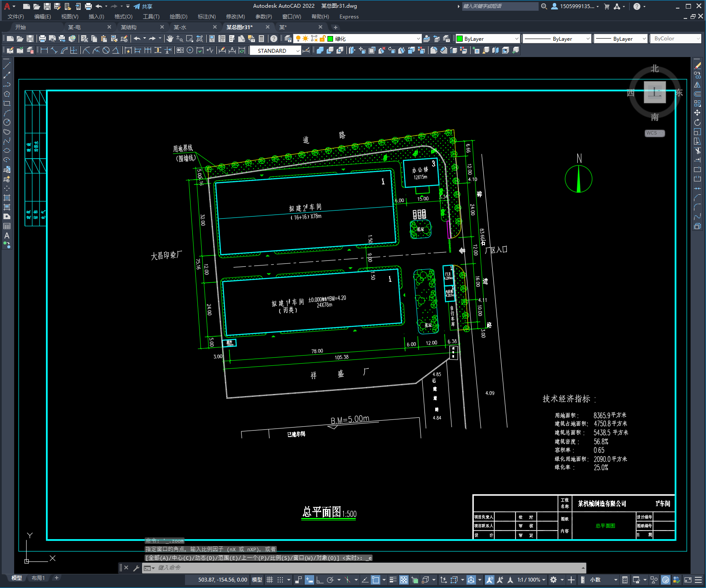
Task: Toggle lineweight display in status bar
Action: 393,580
